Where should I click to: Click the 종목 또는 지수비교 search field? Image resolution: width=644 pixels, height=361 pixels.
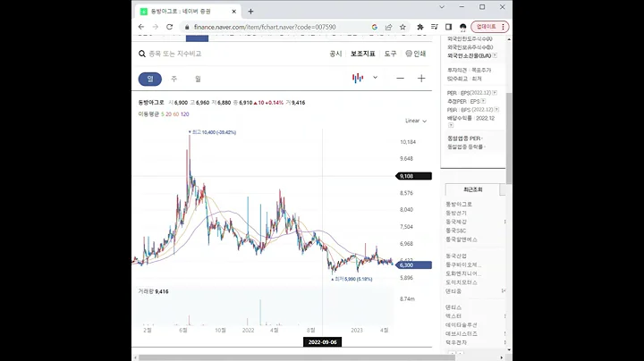coord(175,54)
